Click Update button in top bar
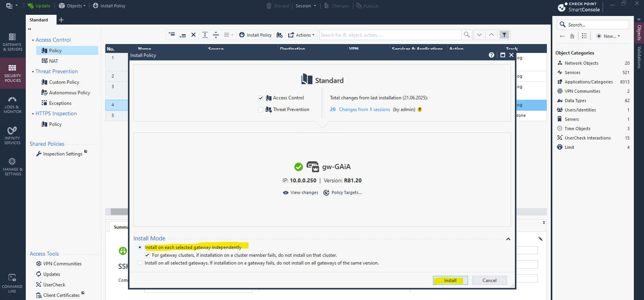Viewport: 644px width, 300px height. point(39,6)
